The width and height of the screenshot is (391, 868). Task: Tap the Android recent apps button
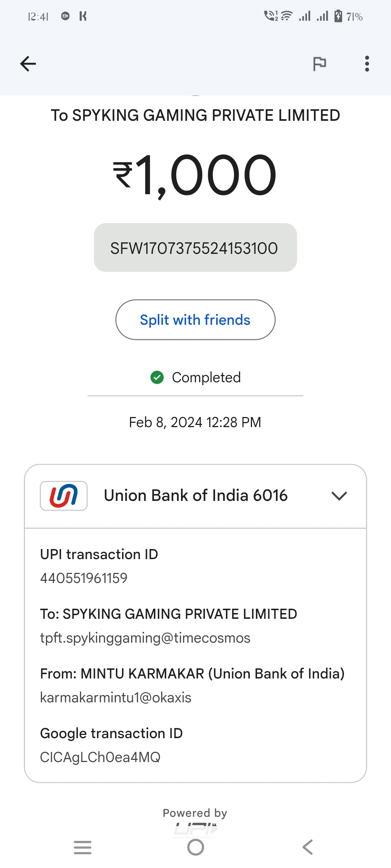coord(83,847)
